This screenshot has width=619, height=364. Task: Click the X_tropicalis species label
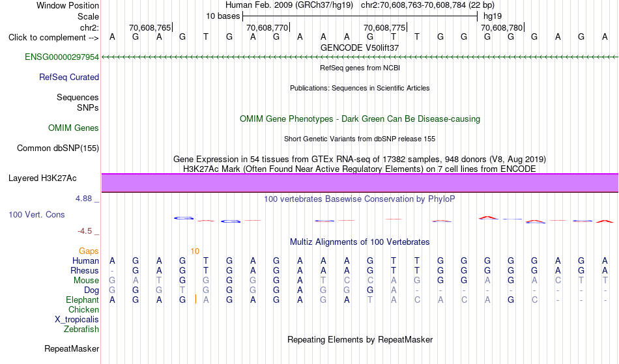pos(77,320)
